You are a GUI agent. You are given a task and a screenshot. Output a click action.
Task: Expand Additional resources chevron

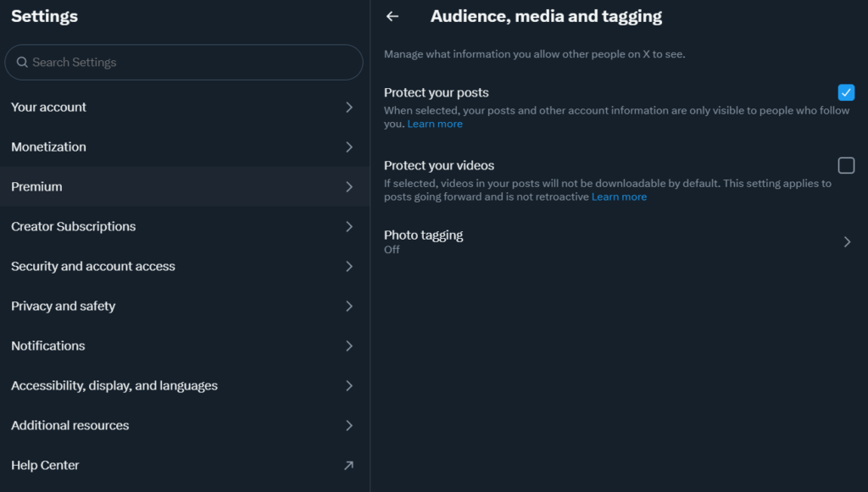click(x=349, y=426)
